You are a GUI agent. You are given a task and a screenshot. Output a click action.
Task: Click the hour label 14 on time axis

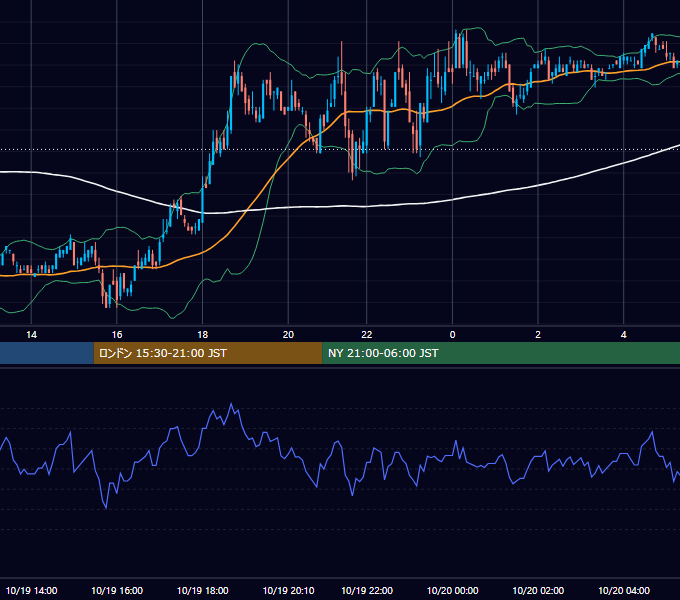pyautogui.click(x=31, y=335)
